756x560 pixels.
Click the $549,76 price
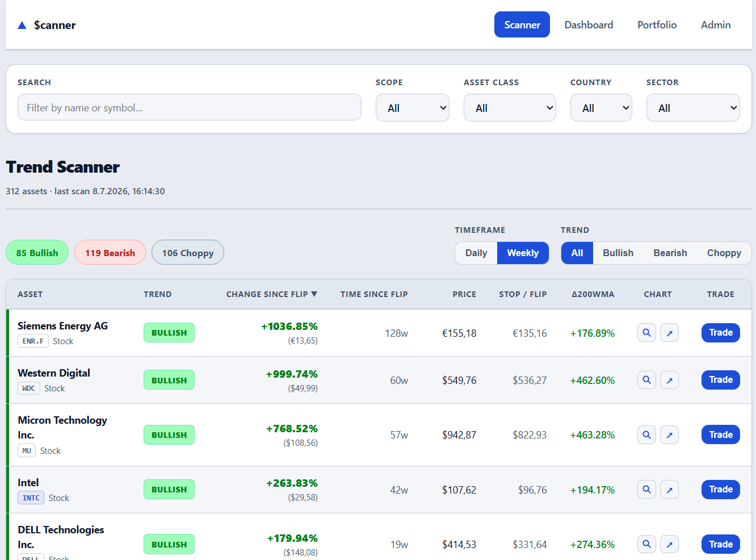pyautogui.click(x=459, y=381)
